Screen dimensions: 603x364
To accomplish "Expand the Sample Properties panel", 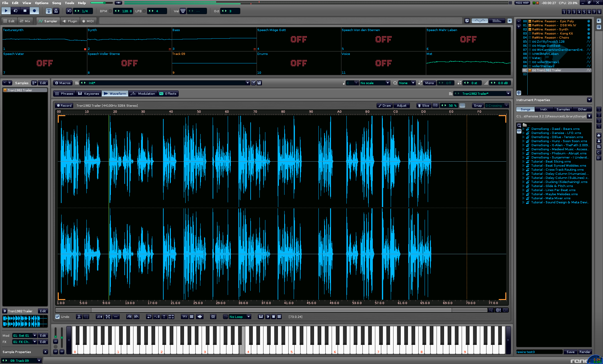I will click(x=45, y=352).
